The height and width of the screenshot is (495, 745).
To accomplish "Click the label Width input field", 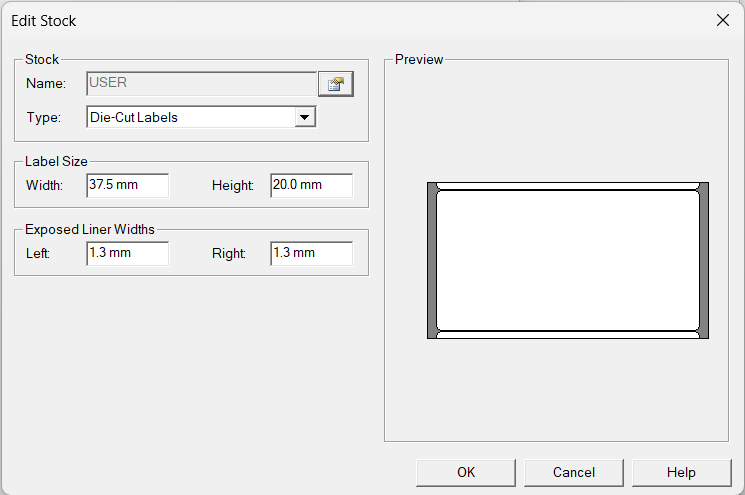I will pyautogui.click(x=127, y=185).
